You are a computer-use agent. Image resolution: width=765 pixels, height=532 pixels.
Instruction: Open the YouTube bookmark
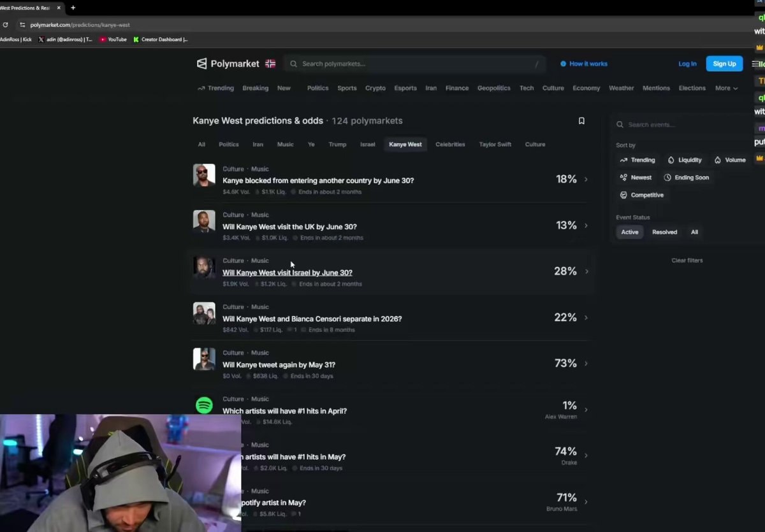point(113,40)
